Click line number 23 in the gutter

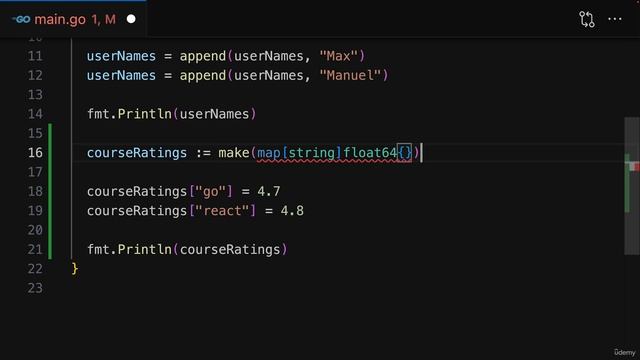(x=35, y=288)
